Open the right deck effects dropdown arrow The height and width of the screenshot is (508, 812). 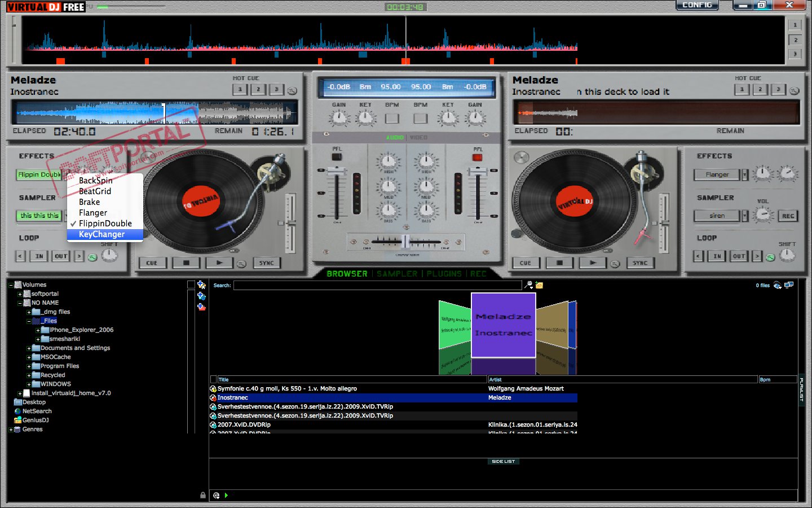pyautogui.click(x=744, y=175)
